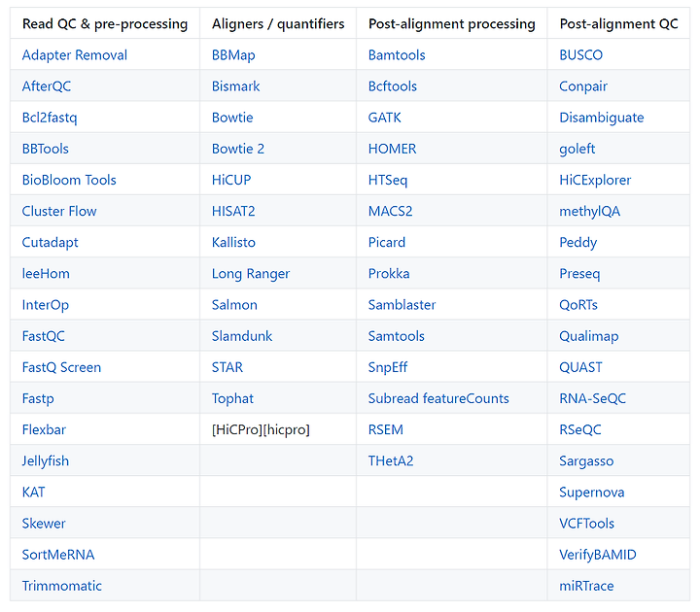The width and height of the screenshot is (700, 612).
Task: Open the QUAST link
Action: pos(581,367)
